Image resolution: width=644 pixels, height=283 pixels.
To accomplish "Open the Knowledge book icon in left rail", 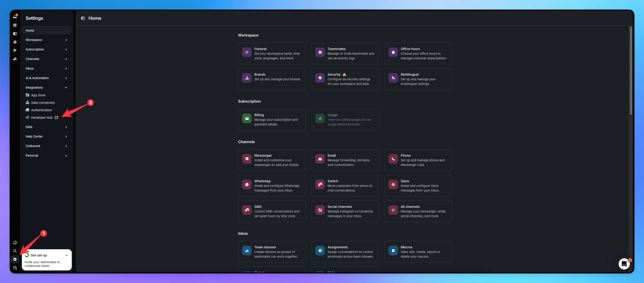I will pyautogui.click(x=15, y=34).
